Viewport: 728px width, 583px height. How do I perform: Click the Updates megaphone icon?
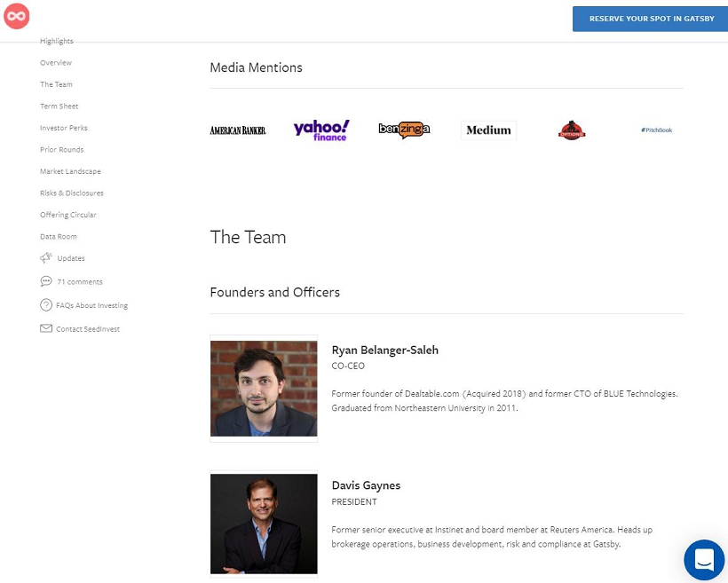coord(46,258)
